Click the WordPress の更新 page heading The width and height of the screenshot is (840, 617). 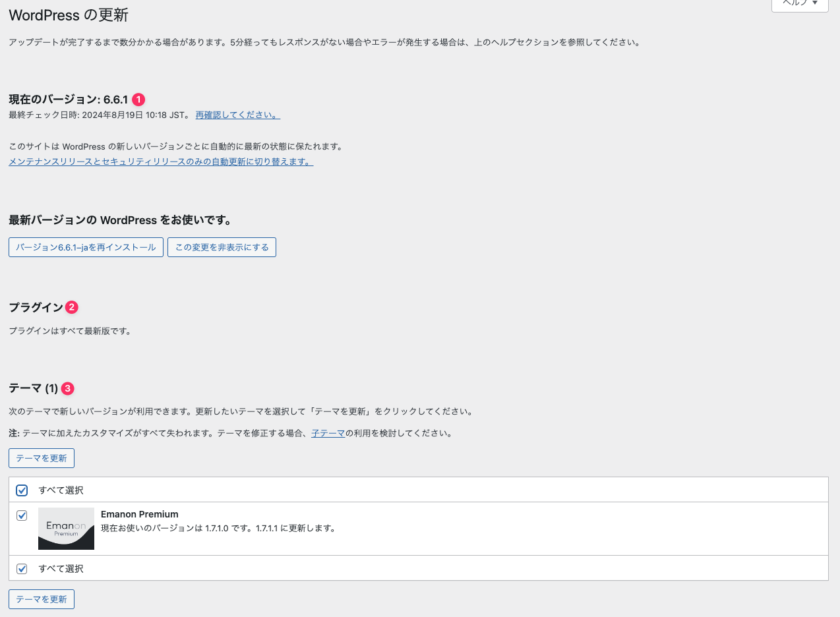pos(69,15)
